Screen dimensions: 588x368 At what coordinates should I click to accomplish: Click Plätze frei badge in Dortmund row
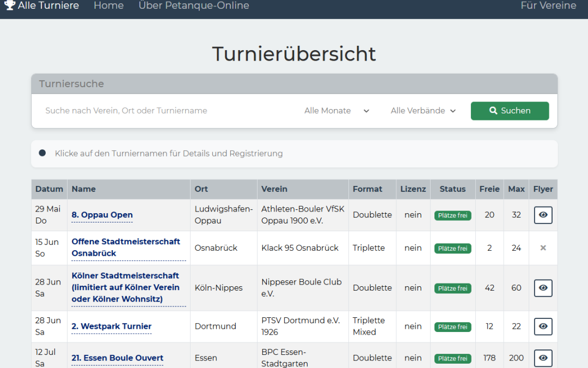(452, 327)
